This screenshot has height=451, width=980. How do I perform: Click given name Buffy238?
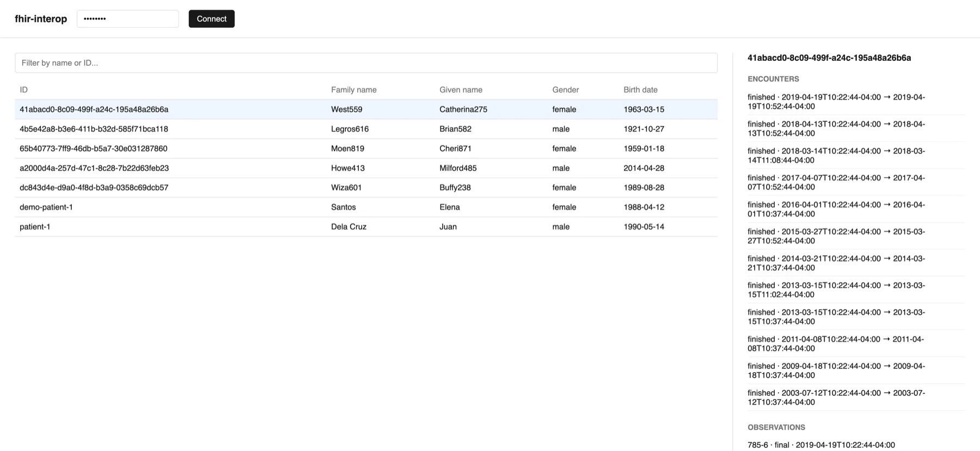(455, 188)
